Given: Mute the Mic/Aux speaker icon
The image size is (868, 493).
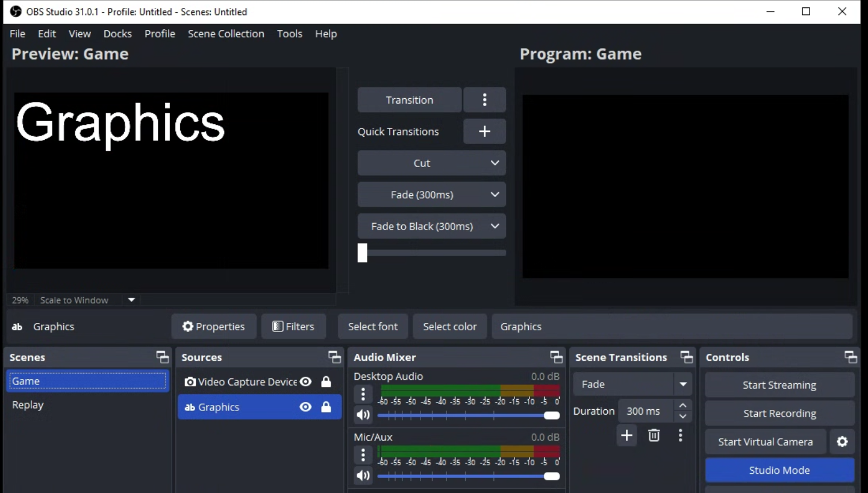Looking at the screenshot, I should [x=363, y=476].
